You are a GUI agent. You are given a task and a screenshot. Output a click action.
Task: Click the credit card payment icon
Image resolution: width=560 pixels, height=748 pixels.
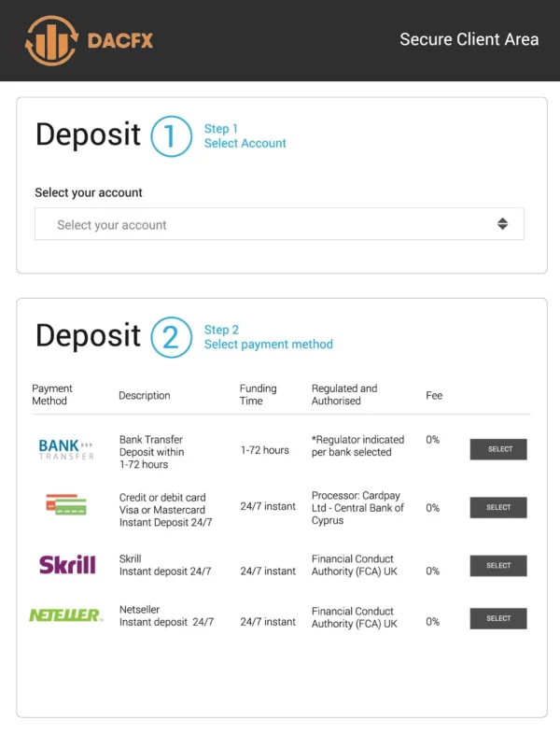(x=66, y=506)
